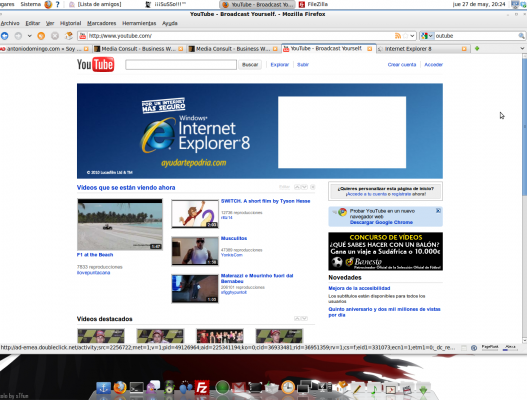527x400 pixels.
Task: Launch Firefox from the dock
Action: pos(119,388)
